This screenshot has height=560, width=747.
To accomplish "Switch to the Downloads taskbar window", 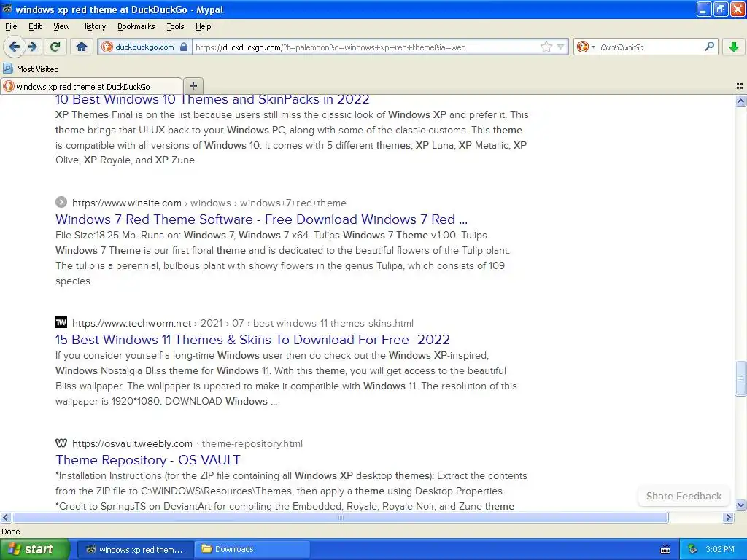I will pyautogui.click(x=253, y=550).
